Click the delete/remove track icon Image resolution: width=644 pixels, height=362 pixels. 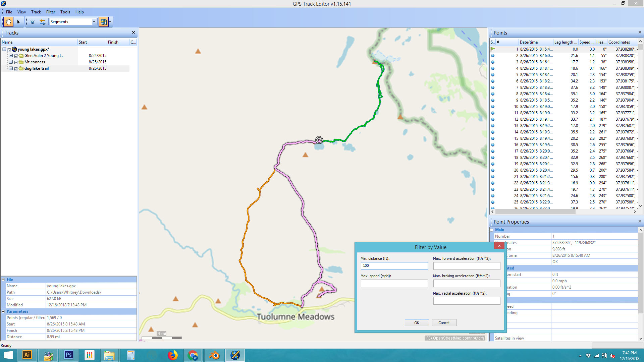click(32, 22)
